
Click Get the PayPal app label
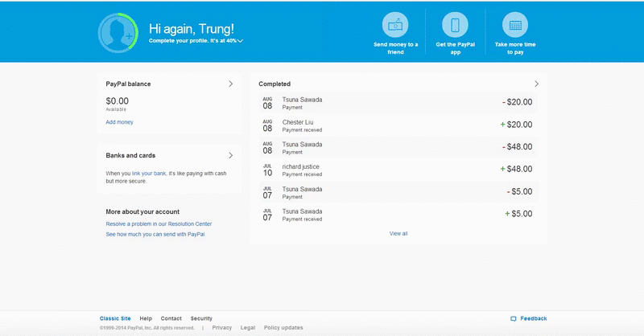point(455,48)
